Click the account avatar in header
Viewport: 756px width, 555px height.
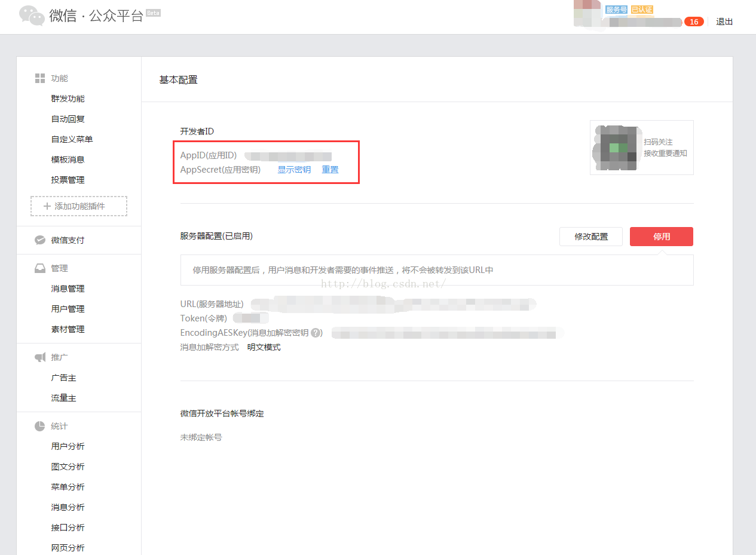coord(587,13)
